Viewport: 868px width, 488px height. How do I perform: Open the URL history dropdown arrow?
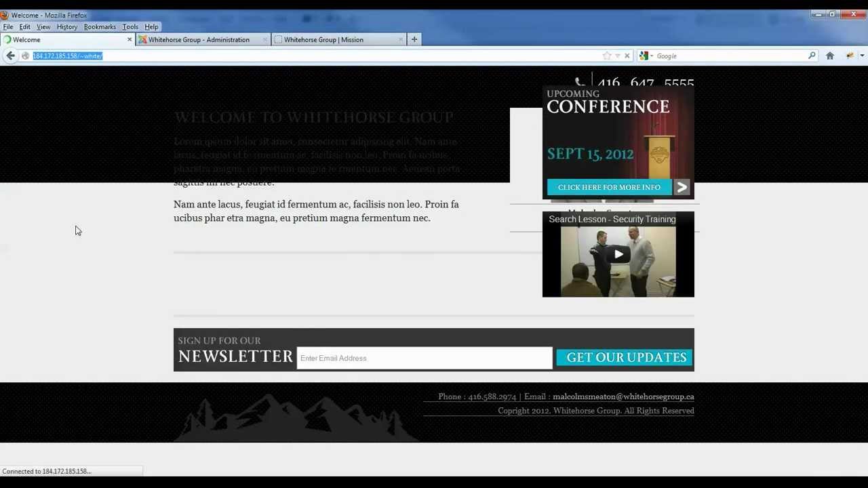tap(617, 56)
